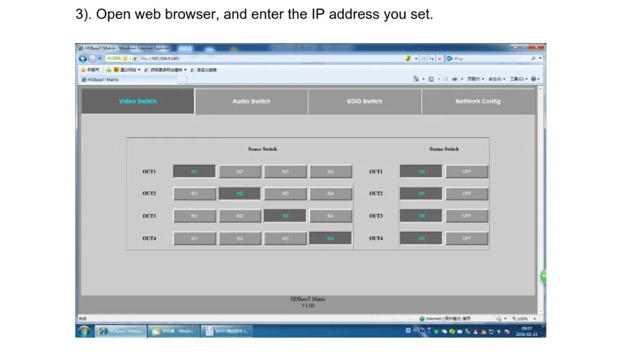
Task: Click the Windows Start orb
Action: pos(84,331)
